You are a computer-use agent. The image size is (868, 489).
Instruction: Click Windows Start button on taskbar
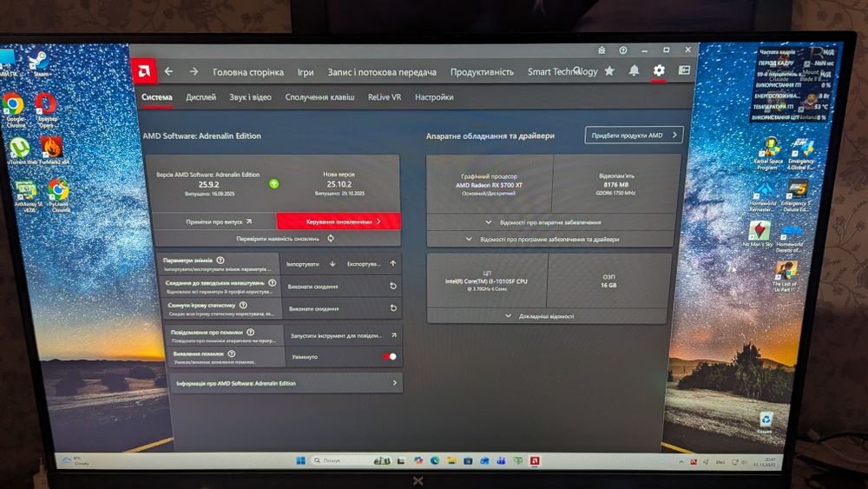point(301,460)
